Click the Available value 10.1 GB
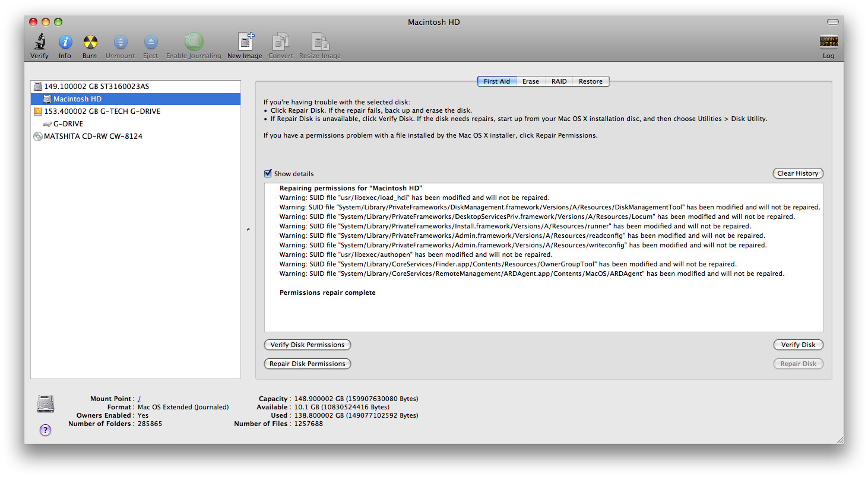 (x=341, y=407)
